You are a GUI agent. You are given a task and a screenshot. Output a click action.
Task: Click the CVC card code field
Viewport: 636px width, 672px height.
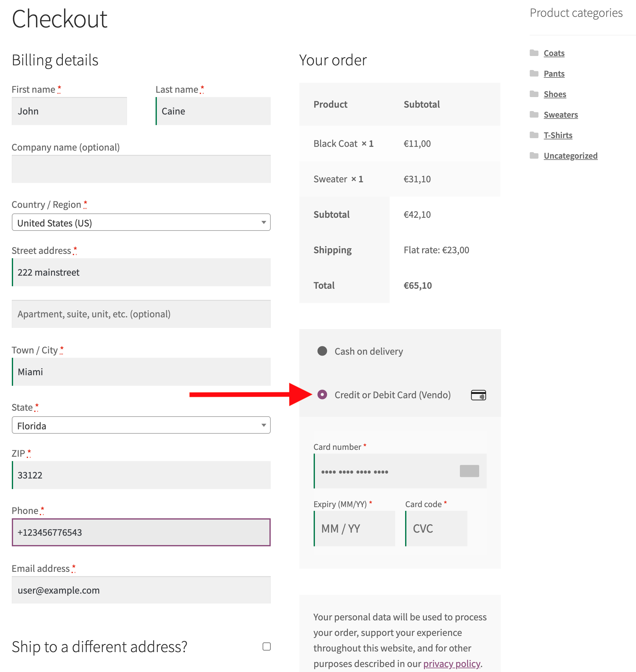click(436, 529)
